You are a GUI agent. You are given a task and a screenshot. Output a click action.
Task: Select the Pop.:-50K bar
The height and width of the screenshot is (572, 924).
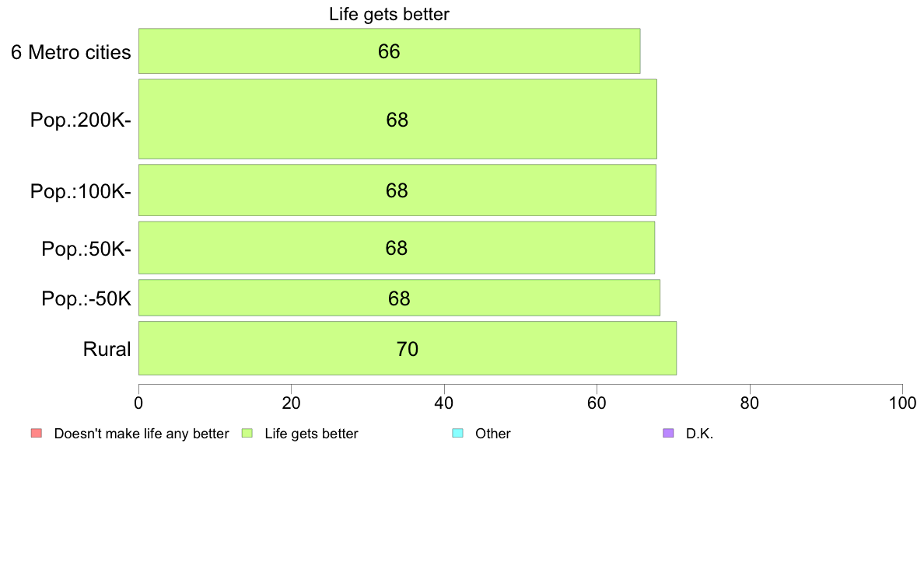[x=399, y=298]
